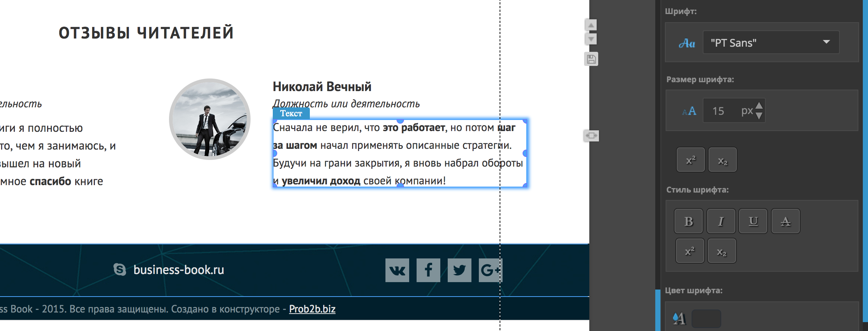Screen dimensions: 868x331
Task: Click the VK social icon
Action: 397,270
